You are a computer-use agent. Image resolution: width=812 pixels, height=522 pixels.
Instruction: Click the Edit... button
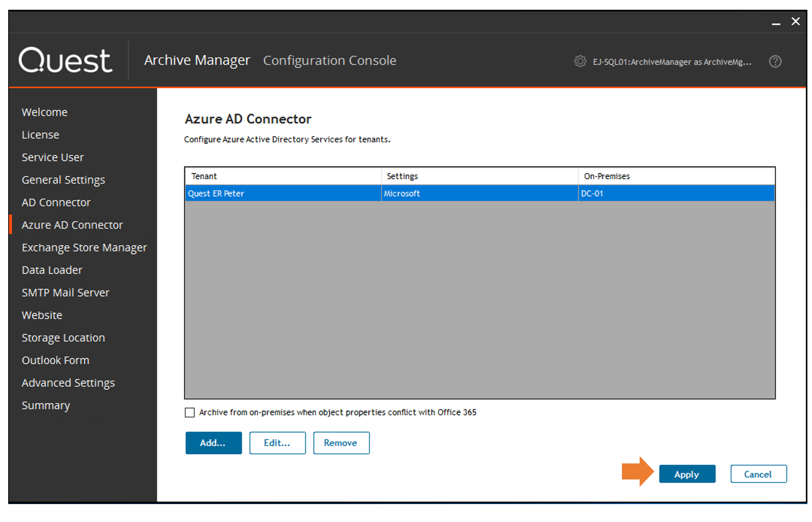click(277, 443)
